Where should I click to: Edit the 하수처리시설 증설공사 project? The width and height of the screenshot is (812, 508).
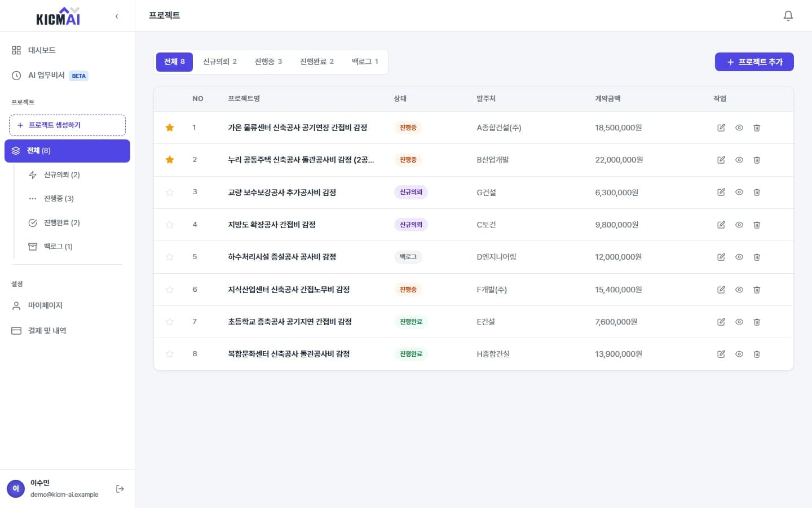(721, 257)
